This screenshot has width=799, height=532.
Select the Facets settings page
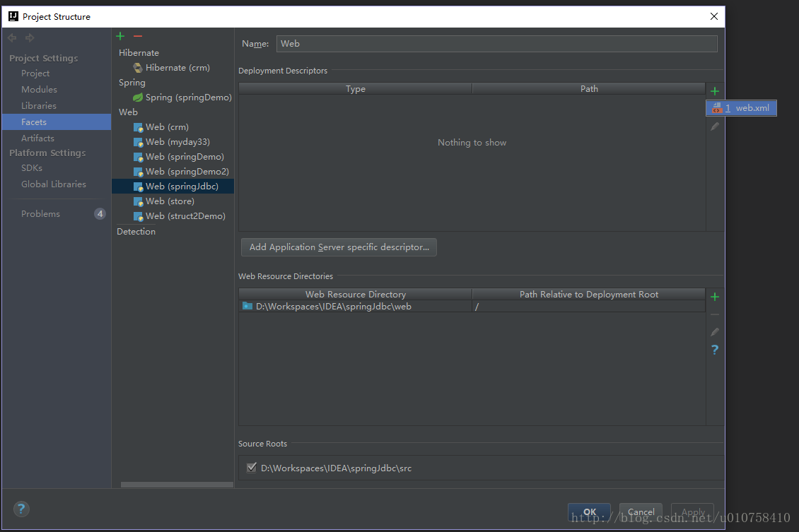click(x=57, y=122)
